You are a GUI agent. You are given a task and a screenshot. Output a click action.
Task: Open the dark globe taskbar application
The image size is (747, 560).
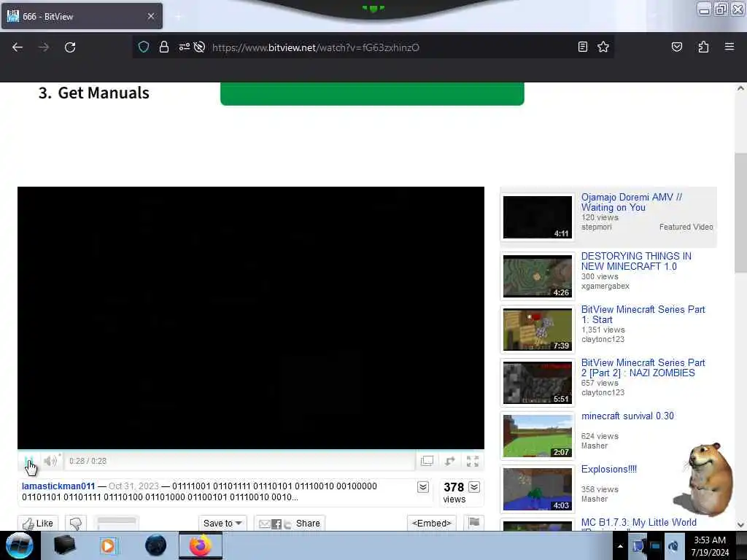pyautogui.click(x=156, y=545)
